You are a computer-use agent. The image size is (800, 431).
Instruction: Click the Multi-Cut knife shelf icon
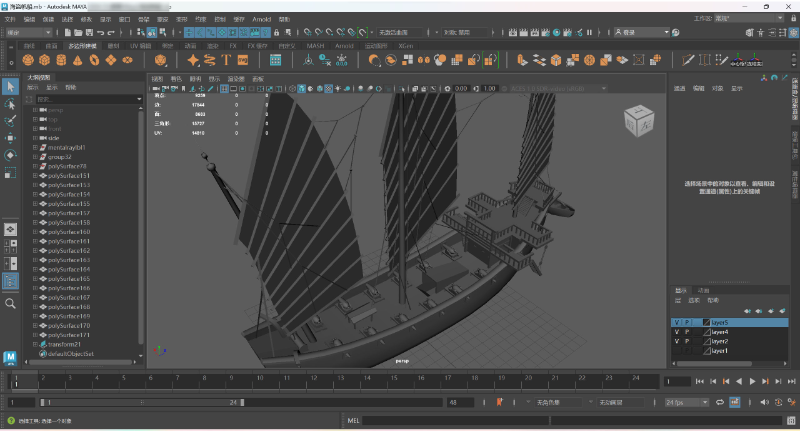coord(688,60)
